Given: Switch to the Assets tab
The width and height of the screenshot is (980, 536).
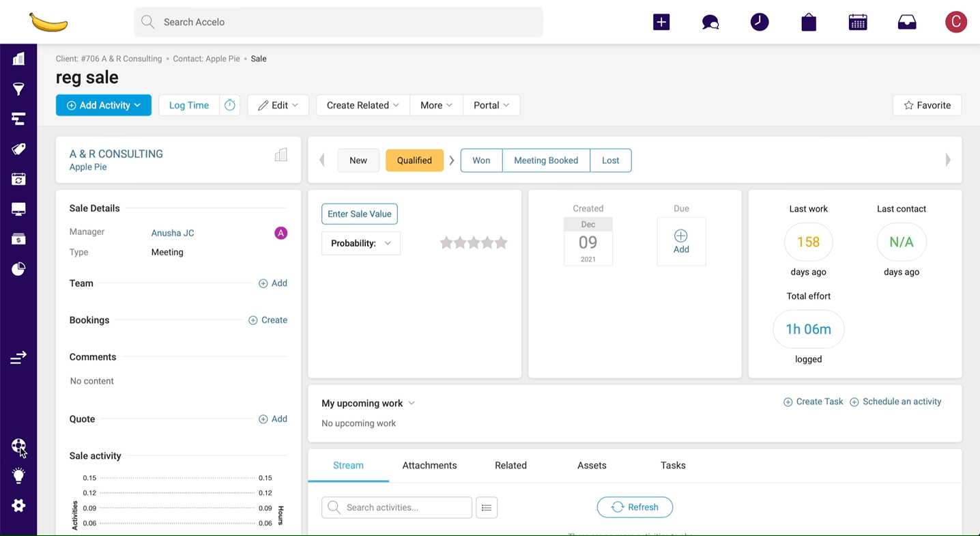Looking at the screenshot, I should 592,466.
